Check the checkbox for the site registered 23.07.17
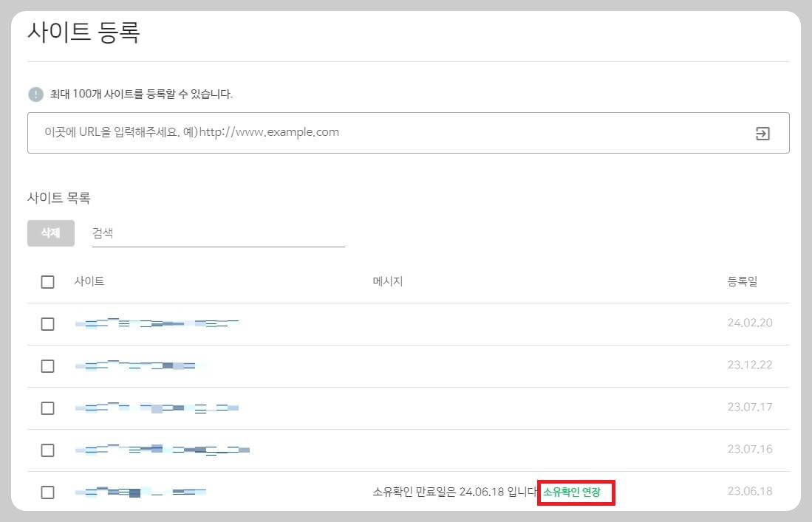This screenshot has width=812, height=522. 47,408
